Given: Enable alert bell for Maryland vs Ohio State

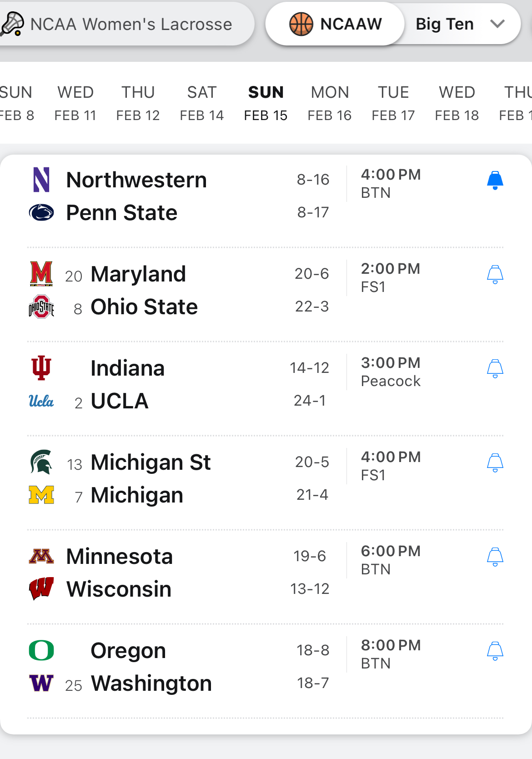Looking at the screenshot, I should [495, 275].
